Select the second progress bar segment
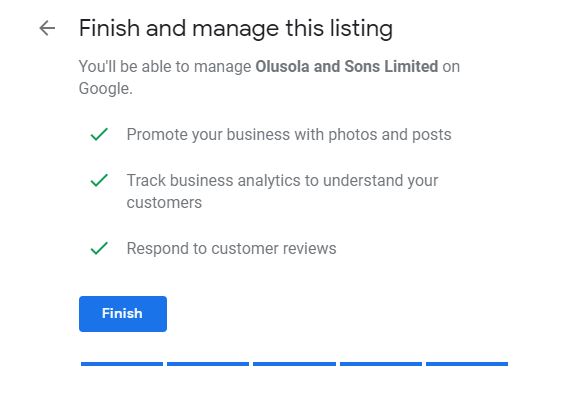561x410 pixels. (x=208, y=364)
